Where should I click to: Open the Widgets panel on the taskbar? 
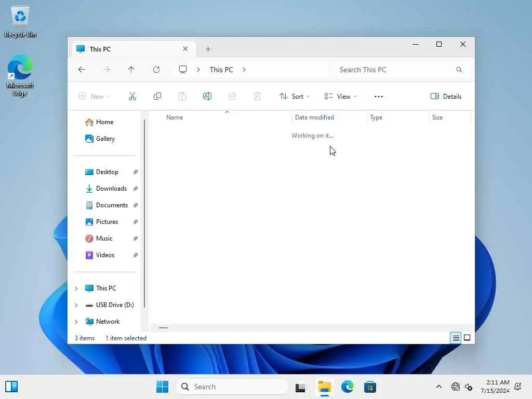[x=11, y=387]
